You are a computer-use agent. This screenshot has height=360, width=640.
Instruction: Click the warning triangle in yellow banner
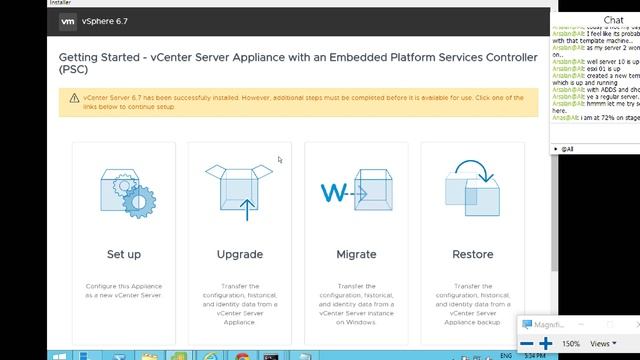click(74, 98)
